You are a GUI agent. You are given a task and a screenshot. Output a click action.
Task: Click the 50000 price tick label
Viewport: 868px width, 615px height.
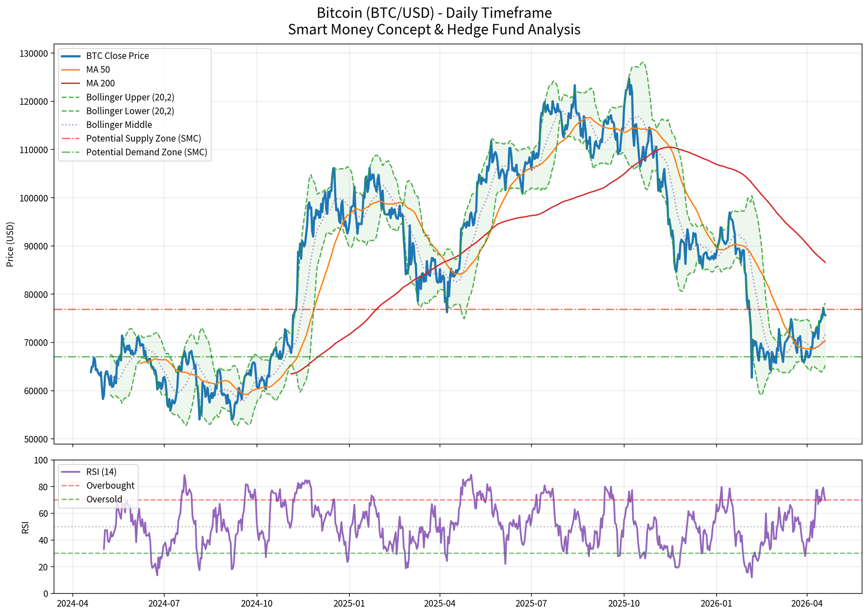tap(36, 439)
